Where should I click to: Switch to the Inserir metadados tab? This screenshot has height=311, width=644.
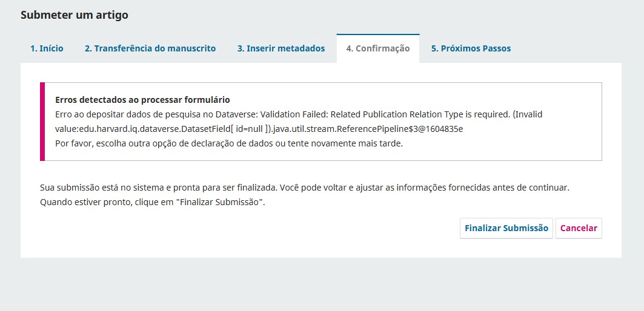(x=281, y=48)
